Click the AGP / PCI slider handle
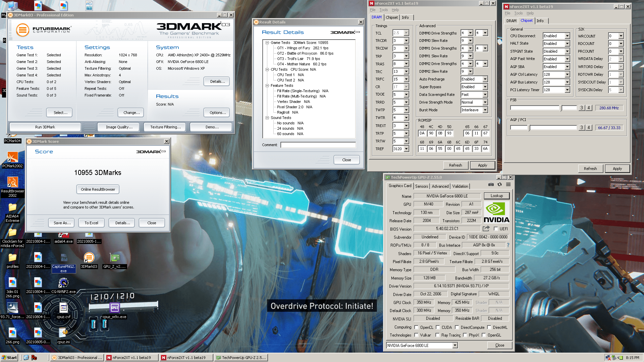Image resolution: width=644 pixels, height=362 pixels. coord(529,128)
